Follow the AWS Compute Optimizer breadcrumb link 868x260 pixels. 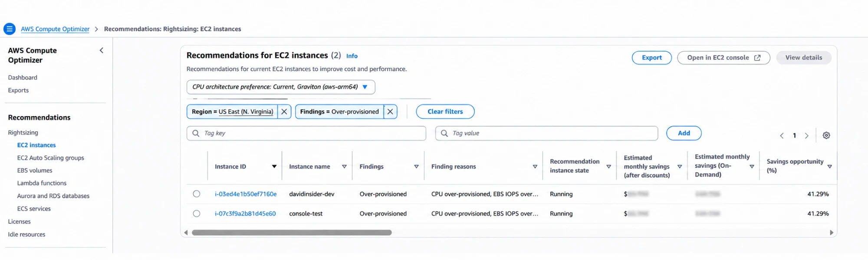(55, 29)
